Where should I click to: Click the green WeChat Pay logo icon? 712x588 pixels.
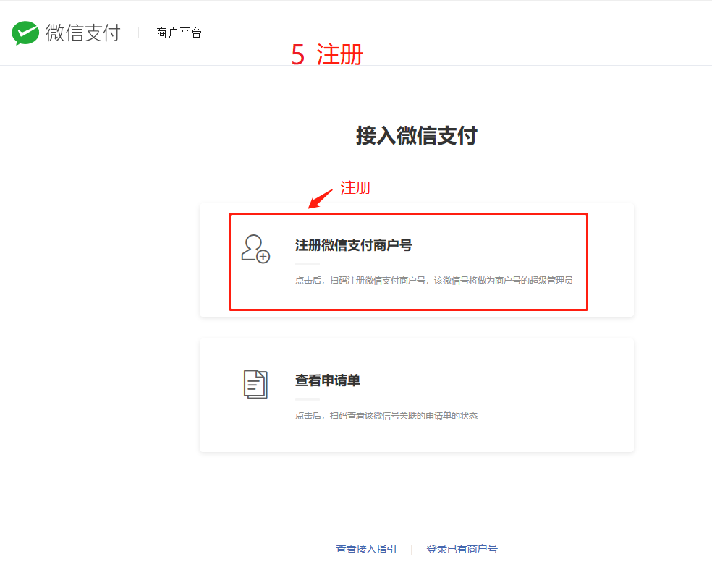pyautogui.click(x=25, y=33)
